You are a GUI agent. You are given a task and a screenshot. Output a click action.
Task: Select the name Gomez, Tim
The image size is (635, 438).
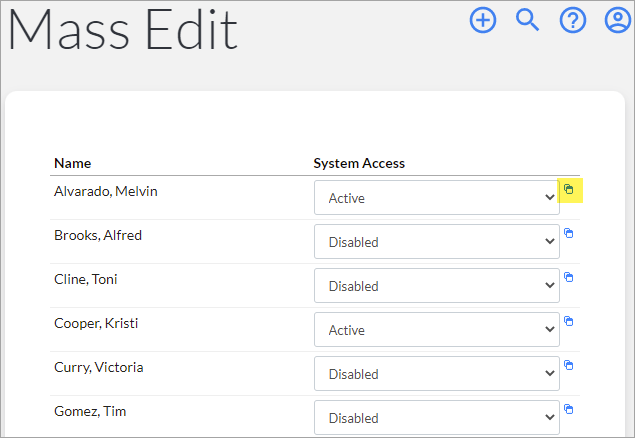click(90, 411)
